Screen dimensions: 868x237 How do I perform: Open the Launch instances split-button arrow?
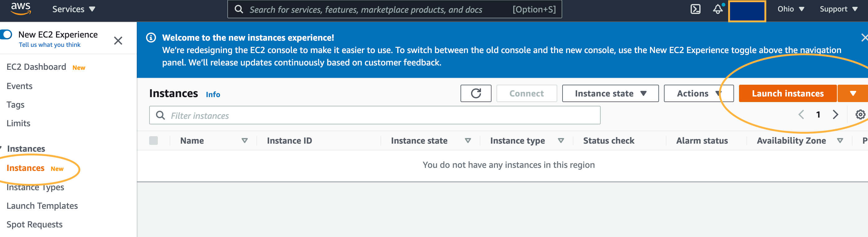pyautogui.click(x=853, y=93)
